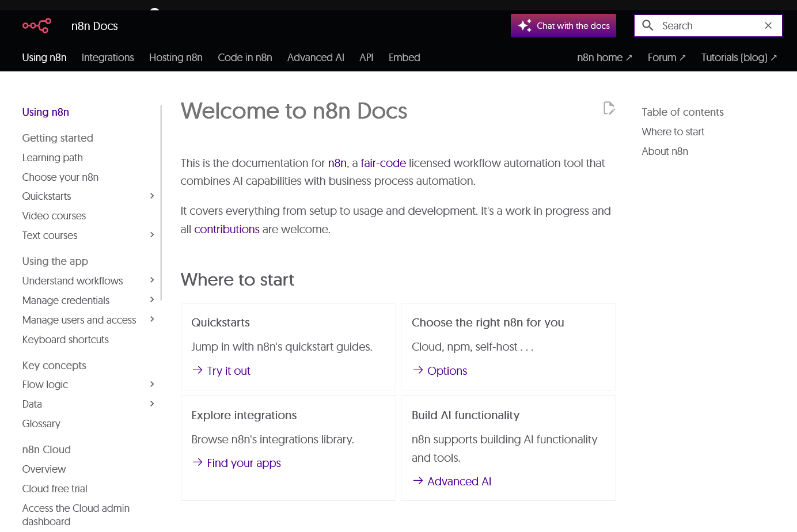This screenshot has height=532, width=797.
Task: Clear the search with the X icon
Action: point(768,26)
